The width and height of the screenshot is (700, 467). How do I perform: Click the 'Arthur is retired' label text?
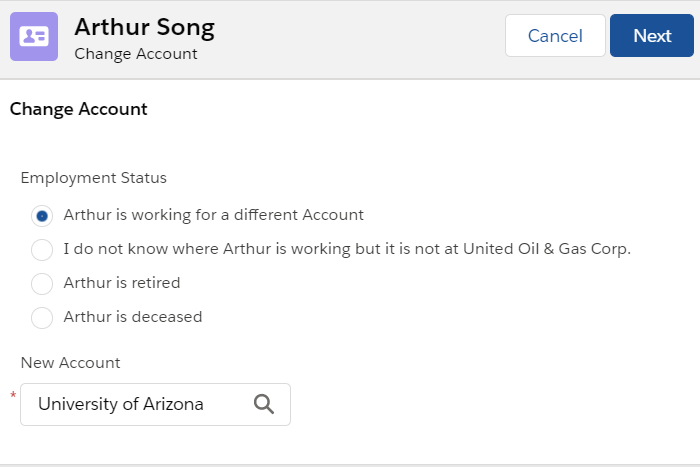pyautogui.click(x=122, y=283)
